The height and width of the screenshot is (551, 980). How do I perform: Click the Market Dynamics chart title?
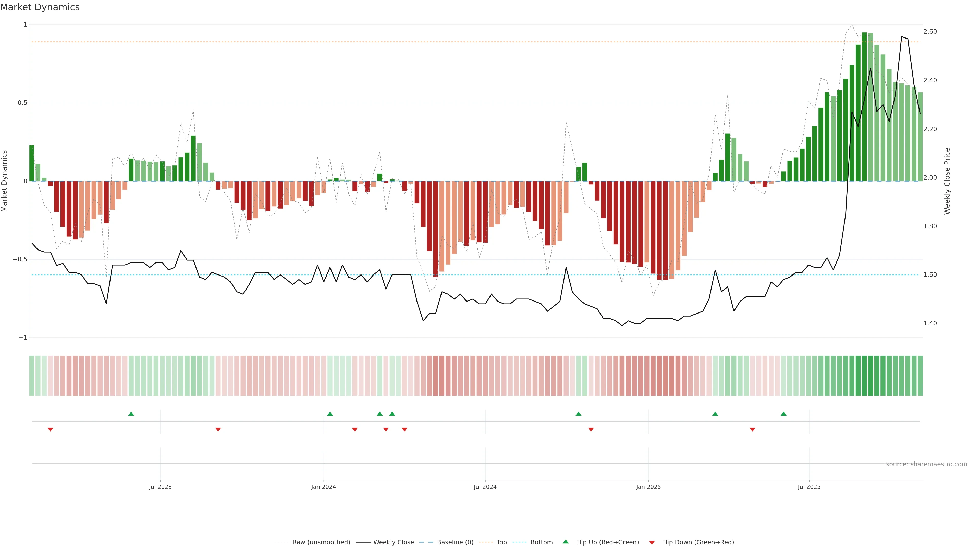40,7
